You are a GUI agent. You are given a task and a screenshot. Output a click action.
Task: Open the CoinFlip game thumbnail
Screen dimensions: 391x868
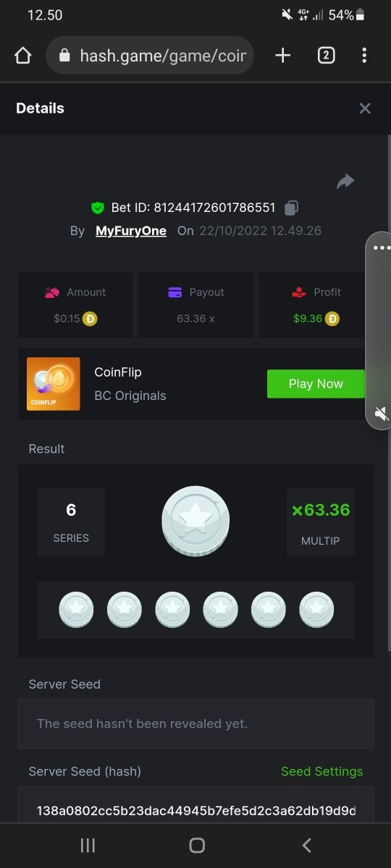[x=54, y=384]
